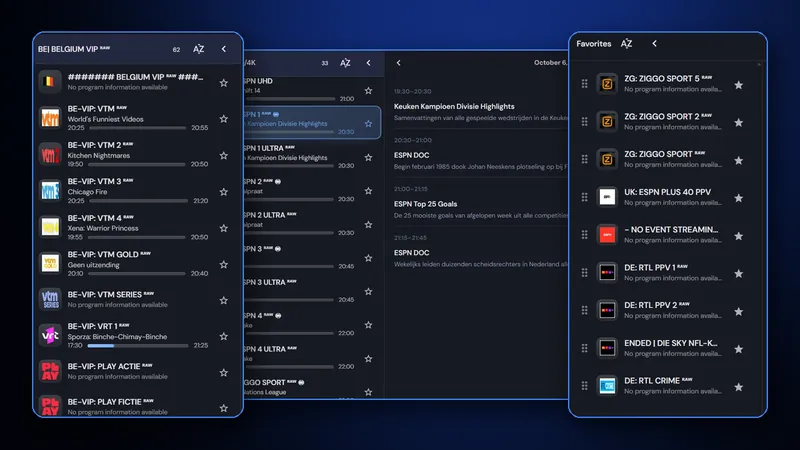
Task: Toggle favorite star for ESPN 2 ULTRA
Action: pos(368,224)
